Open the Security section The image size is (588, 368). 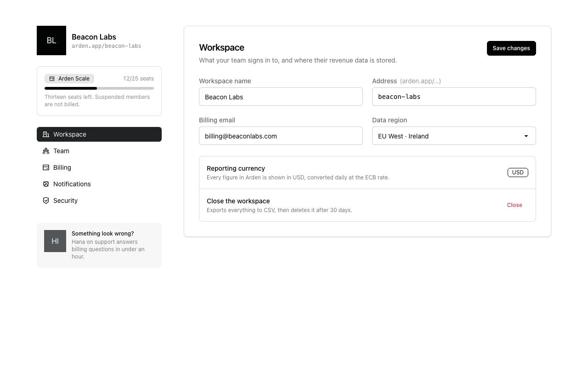99,201
